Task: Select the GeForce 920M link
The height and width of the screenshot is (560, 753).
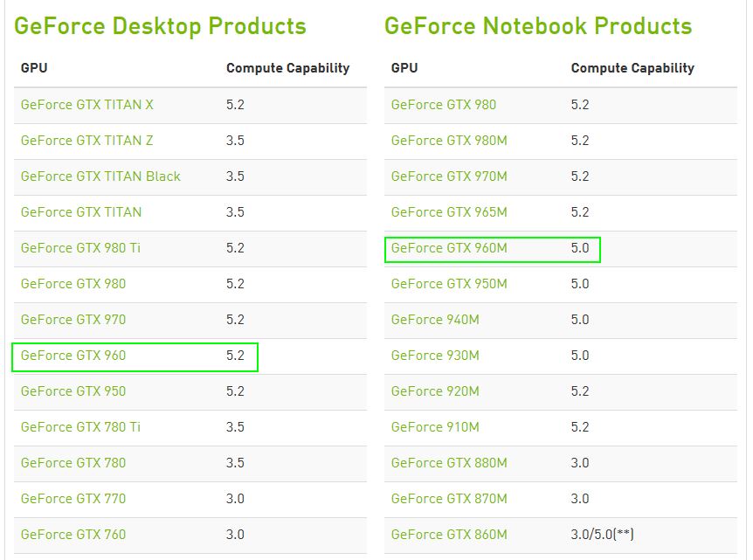Action: [x=435, y=391]
